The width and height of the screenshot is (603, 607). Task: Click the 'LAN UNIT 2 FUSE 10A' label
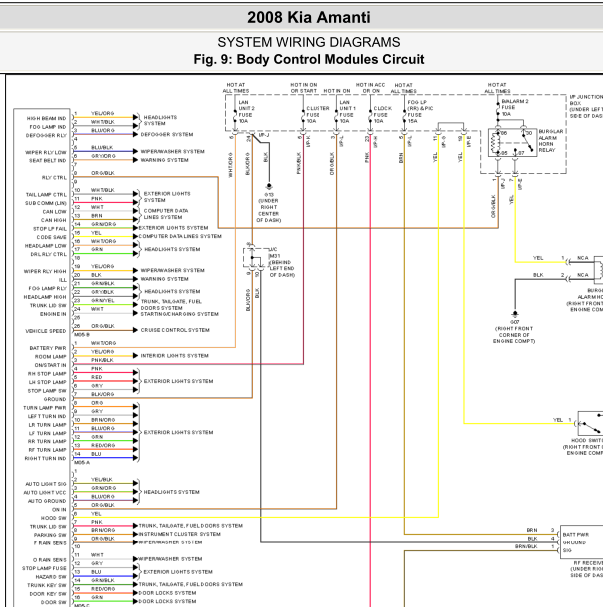247,112
